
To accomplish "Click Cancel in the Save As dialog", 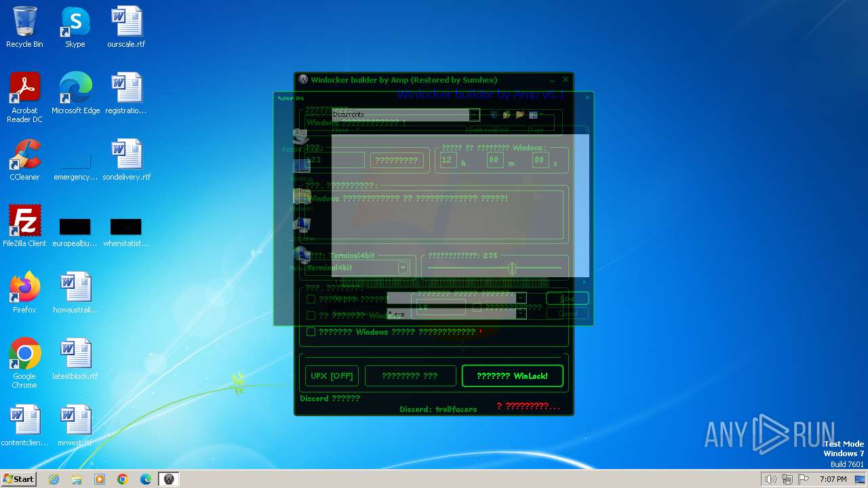I will [x=568, y=314].
